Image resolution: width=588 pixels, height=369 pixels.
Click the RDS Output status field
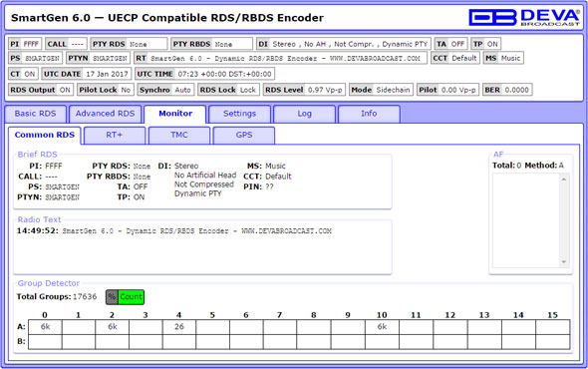coord(41,90)
